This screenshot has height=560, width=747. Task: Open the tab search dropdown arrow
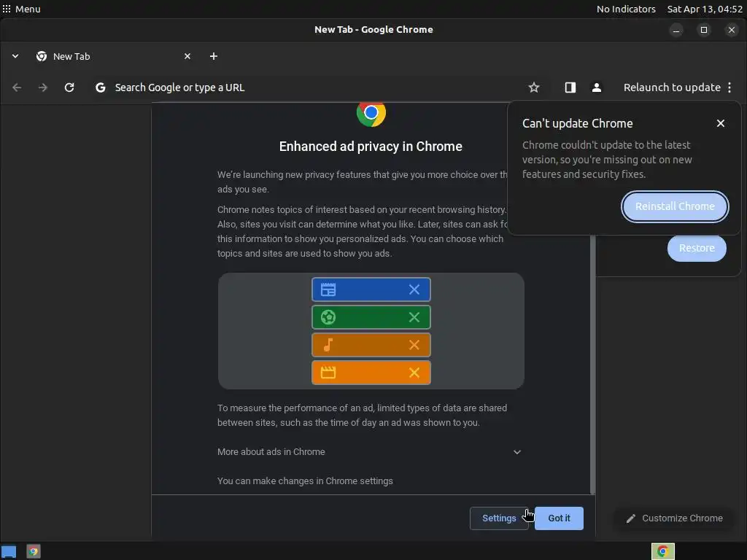pos(15,56)
